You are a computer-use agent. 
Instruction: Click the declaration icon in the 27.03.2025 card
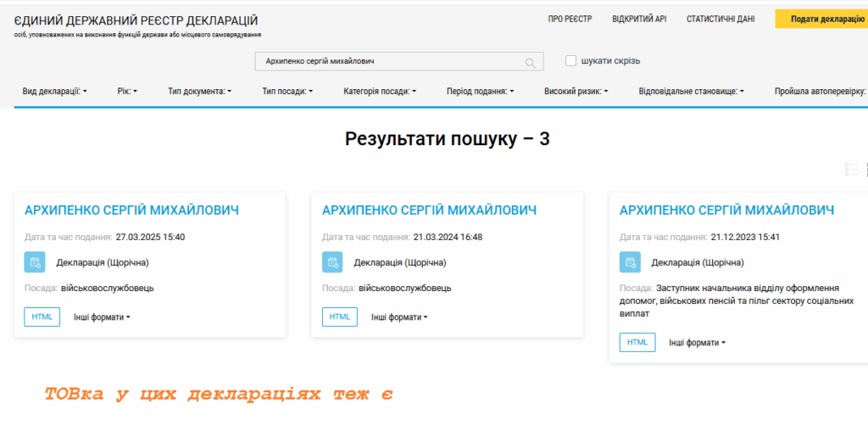tap(35, 263)
